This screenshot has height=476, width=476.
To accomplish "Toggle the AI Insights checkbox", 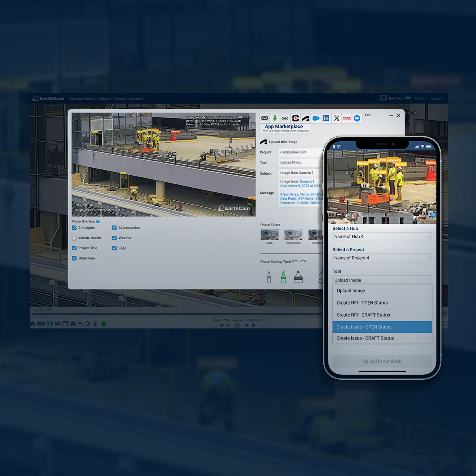I will [x=74, y=228].
